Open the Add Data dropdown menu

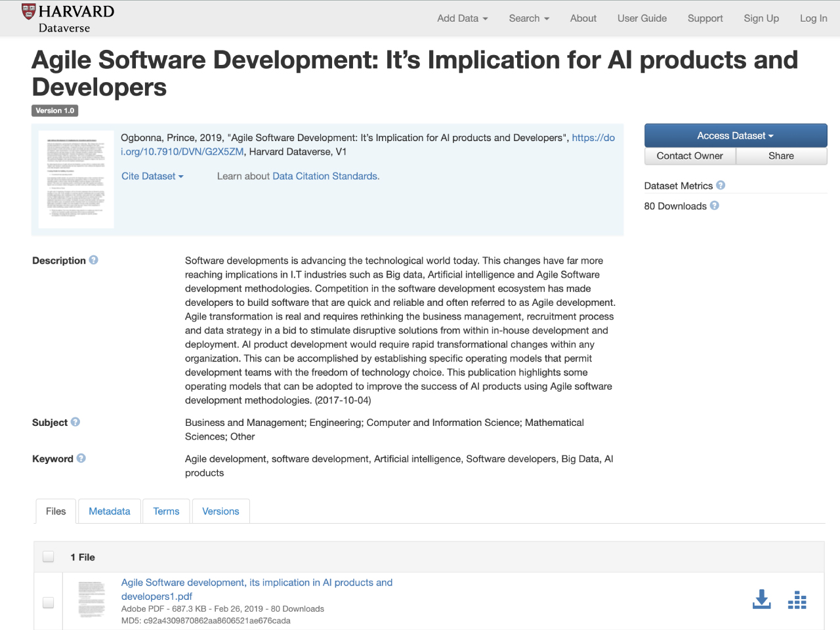tap(463, 18)
